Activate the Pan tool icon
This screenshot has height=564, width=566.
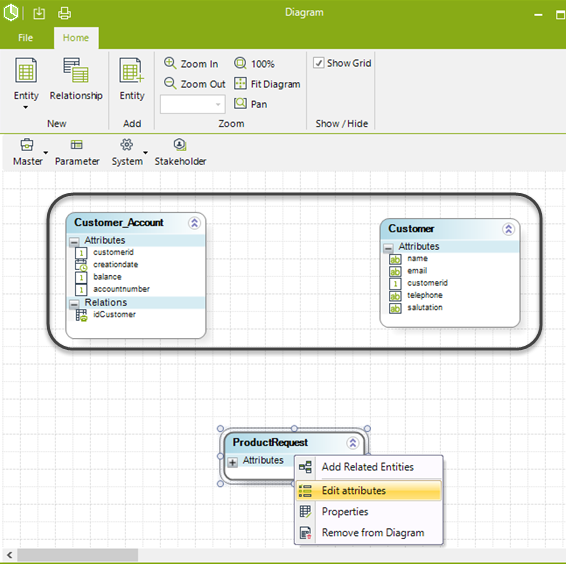pos(240,104)
